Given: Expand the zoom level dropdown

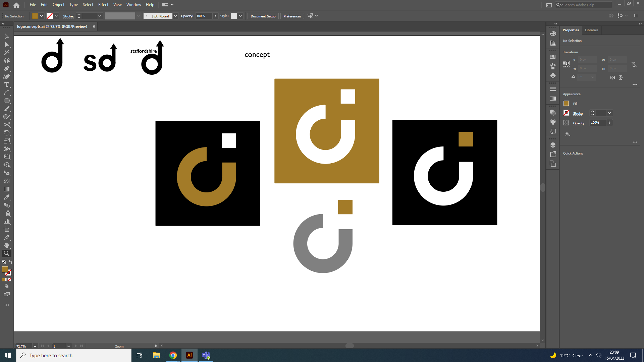Looking at the screenshot, I should [35, 346].
